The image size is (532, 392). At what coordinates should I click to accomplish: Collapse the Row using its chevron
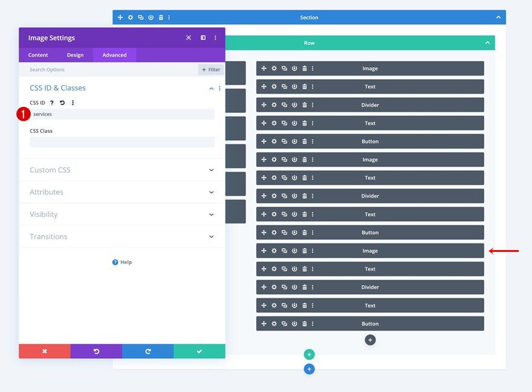point(487,43)
